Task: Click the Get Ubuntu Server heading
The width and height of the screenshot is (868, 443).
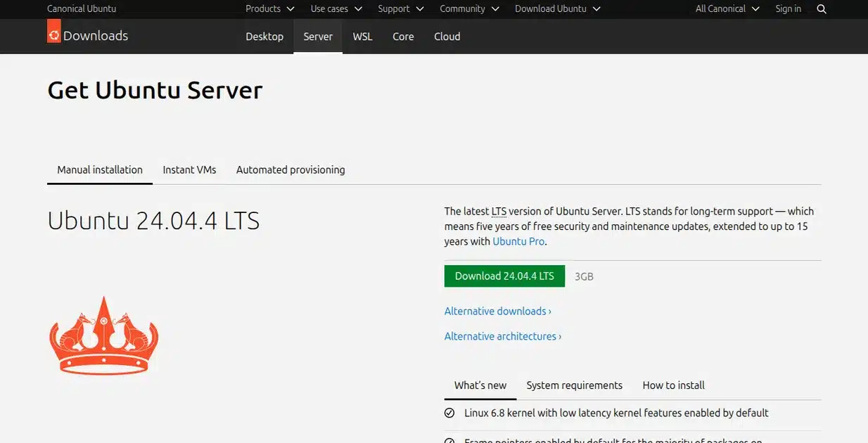Action: coord(155,91)
